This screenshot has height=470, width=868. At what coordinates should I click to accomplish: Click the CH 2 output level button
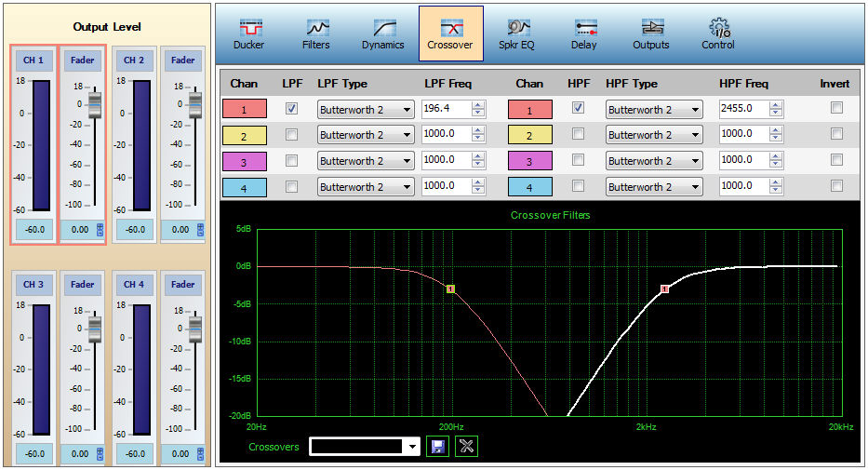tap(134, 60)
